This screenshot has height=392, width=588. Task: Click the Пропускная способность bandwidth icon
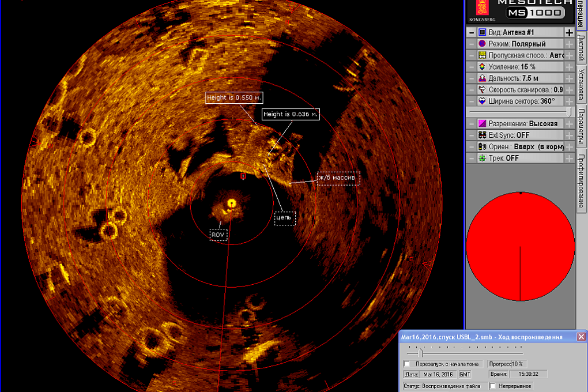pos(483,55)
